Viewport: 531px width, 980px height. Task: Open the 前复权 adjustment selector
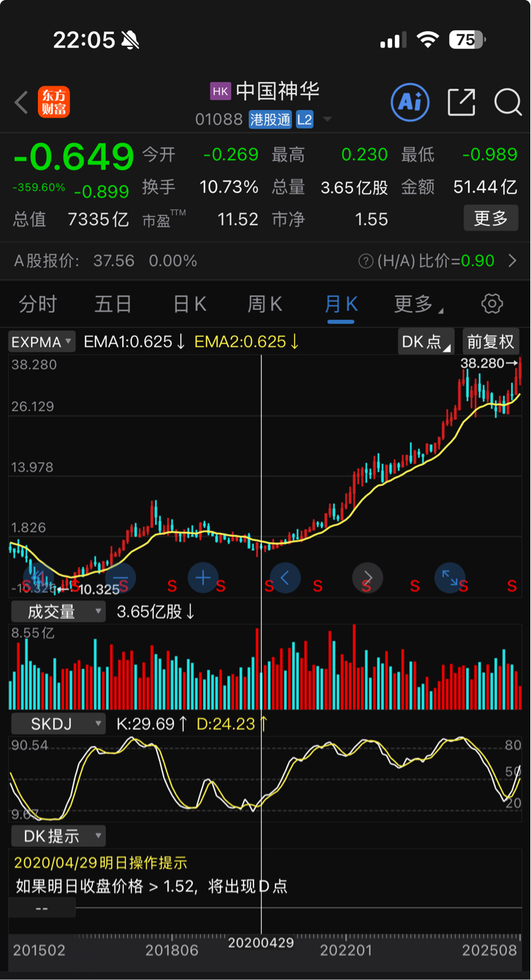click(491, 341)
